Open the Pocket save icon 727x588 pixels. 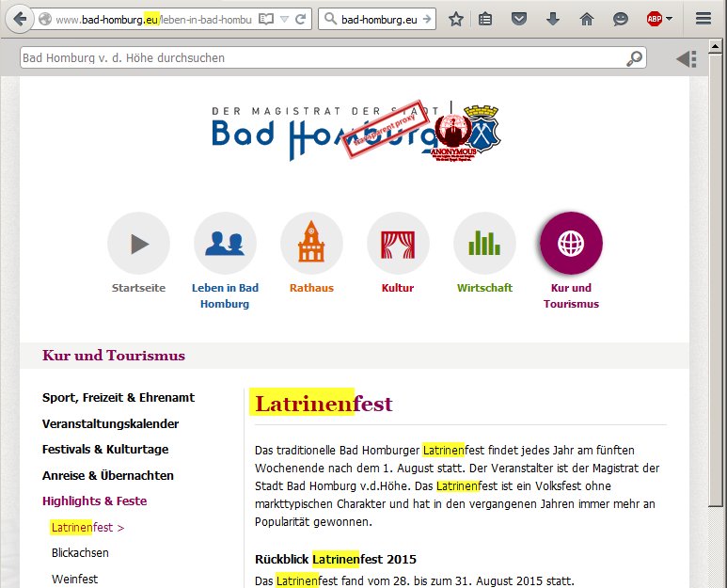point(519,19)
